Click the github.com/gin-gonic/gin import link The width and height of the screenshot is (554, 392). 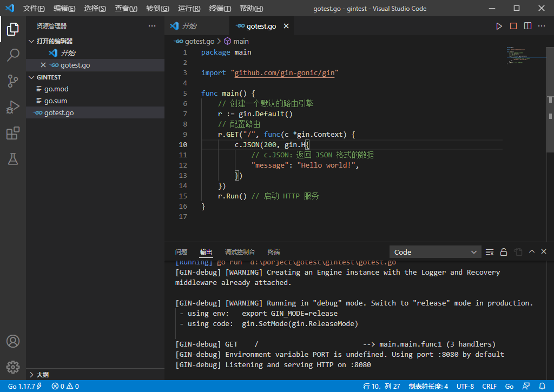coord(285,73)
